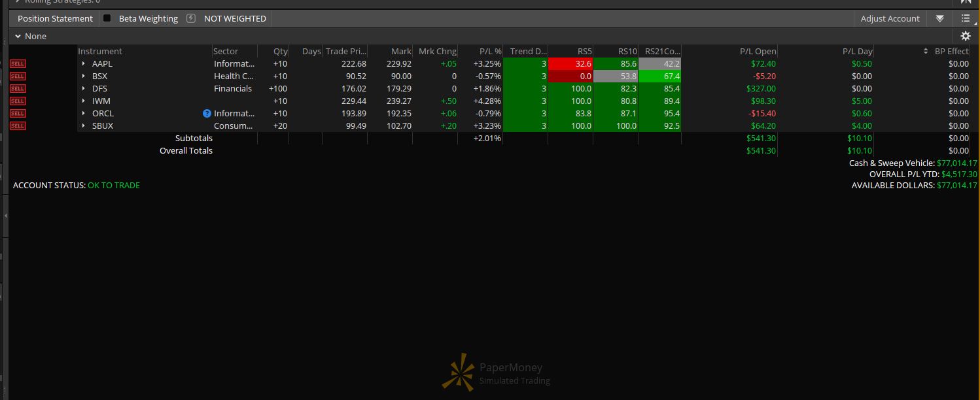Click the SELL icon for DFS
The height and width of the screenshot is (400, 980).
click(18, 89)
